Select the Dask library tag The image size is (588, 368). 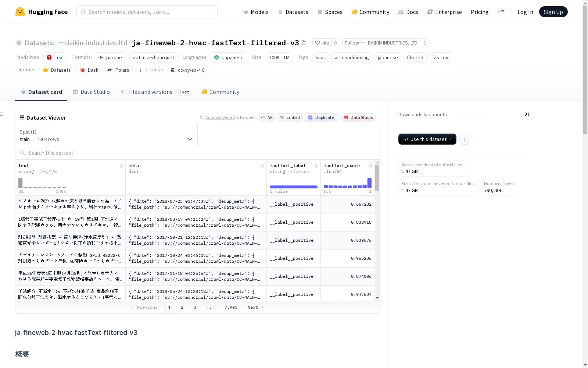[89, 70]
